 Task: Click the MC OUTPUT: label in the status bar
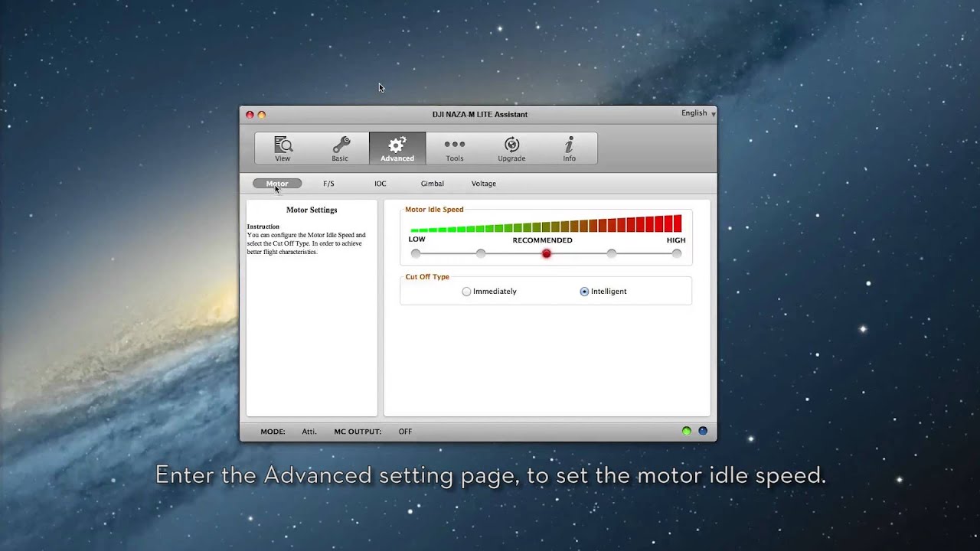point(358,432)
